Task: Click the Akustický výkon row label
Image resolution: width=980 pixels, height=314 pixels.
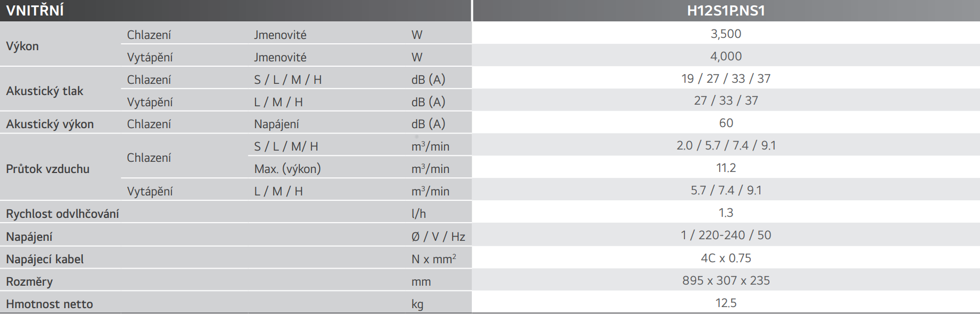Action: tap(50, 124)
